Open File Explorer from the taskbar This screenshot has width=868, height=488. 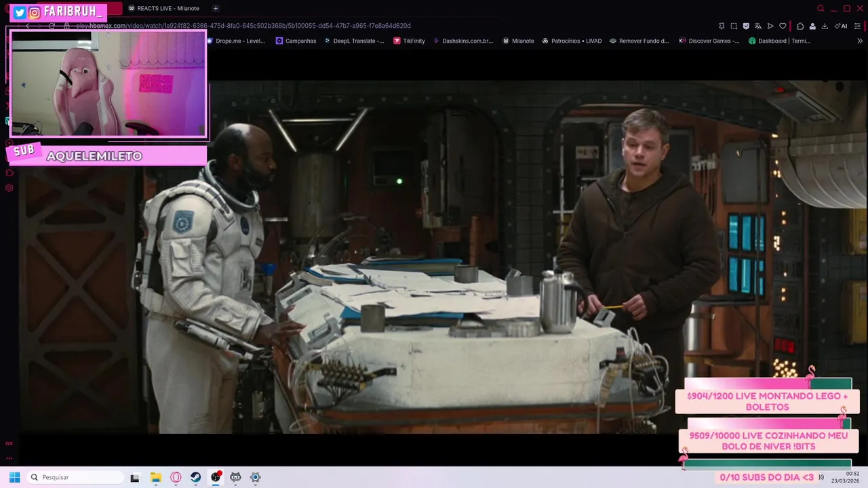pos(156,477)
